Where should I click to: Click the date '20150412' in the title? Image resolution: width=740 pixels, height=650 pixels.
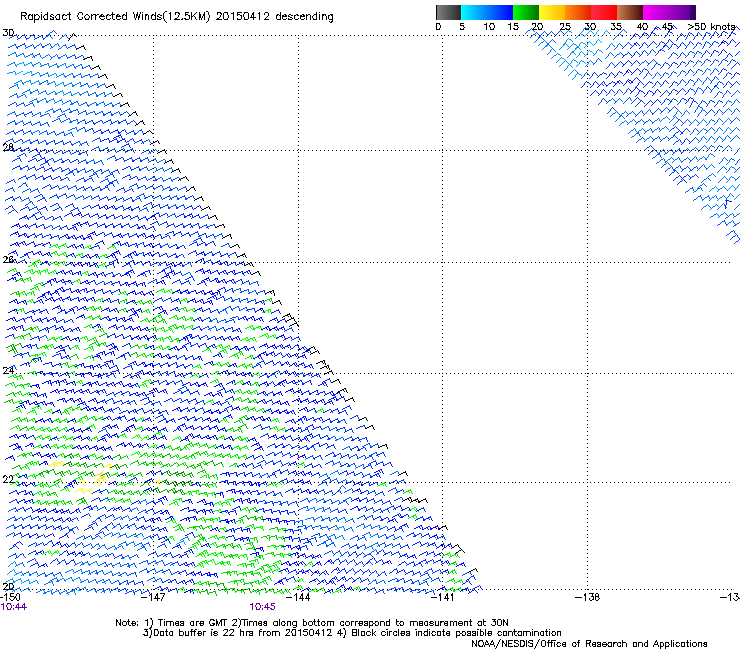[x=243, y=16]
